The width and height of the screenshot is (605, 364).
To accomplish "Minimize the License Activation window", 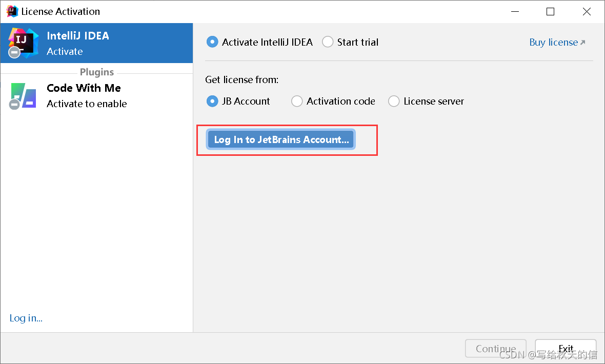I will (x=515, y=12).
